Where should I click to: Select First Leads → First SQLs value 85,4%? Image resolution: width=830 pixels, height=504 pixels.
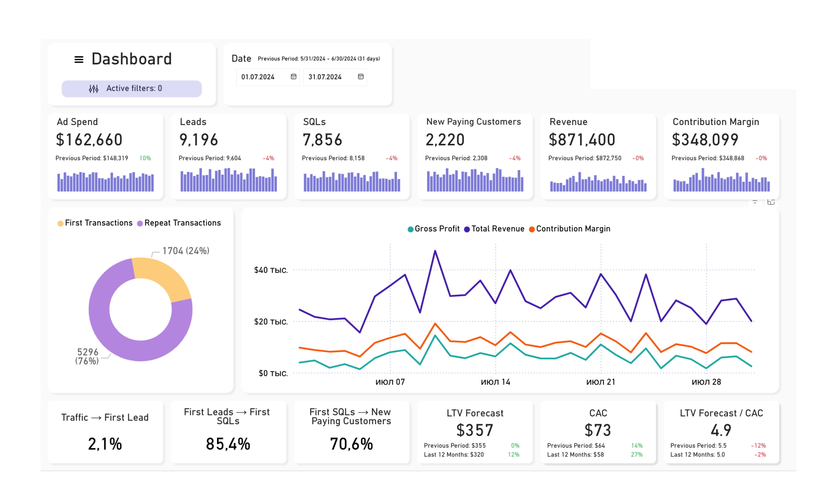(228, 444)
